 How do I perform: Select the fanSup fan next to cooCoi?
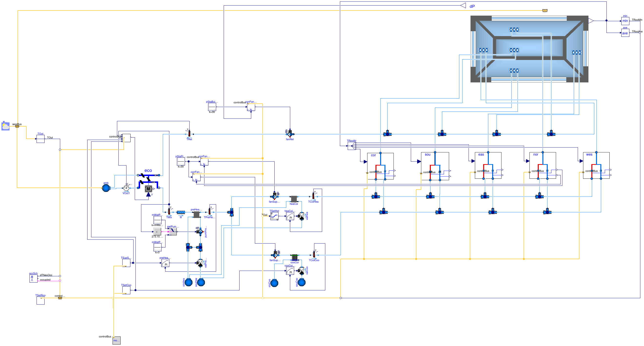[275, 255]
